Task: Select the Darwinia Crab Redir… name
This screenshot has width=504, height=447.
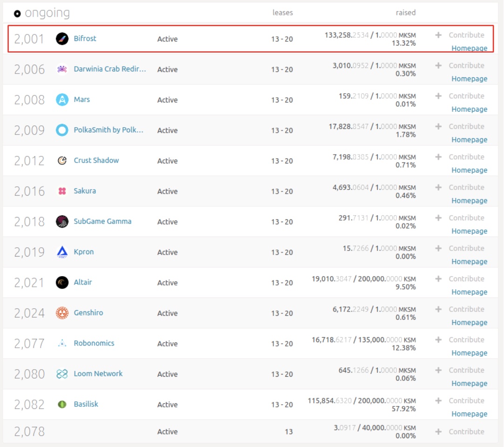Action: click(x=110, y=69)
